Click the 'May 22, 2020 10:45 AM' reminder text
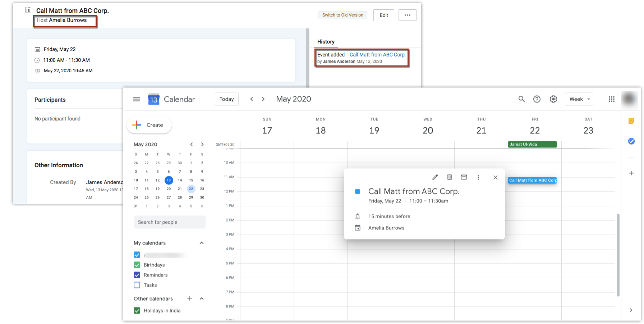644x324 pixels. pos(68,71)
